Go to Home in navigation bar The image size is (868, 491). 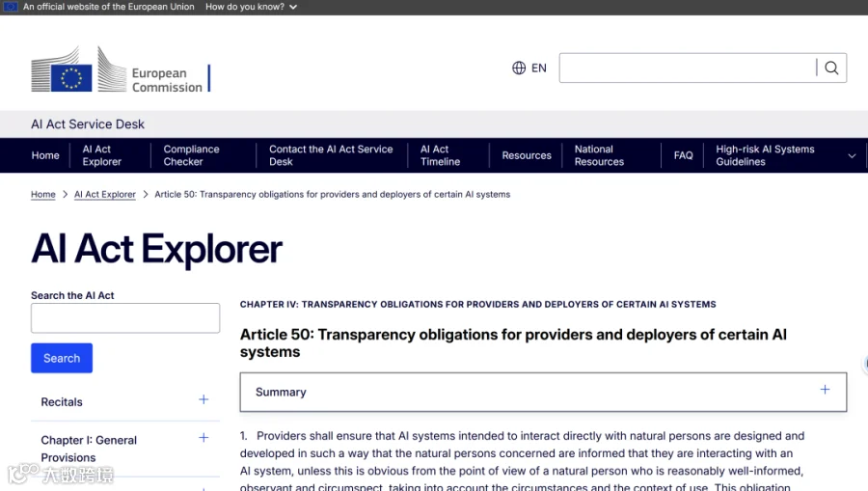[x=45, y=155]
